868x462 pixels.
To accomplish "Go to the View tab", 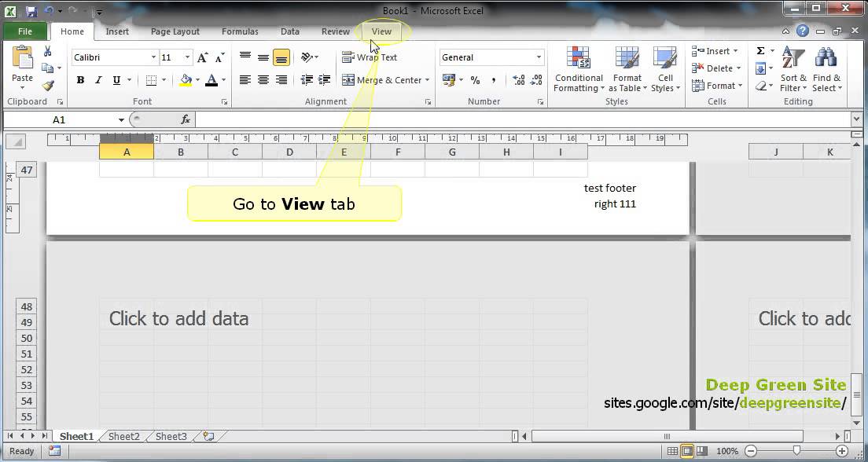I will click(381, 31).
